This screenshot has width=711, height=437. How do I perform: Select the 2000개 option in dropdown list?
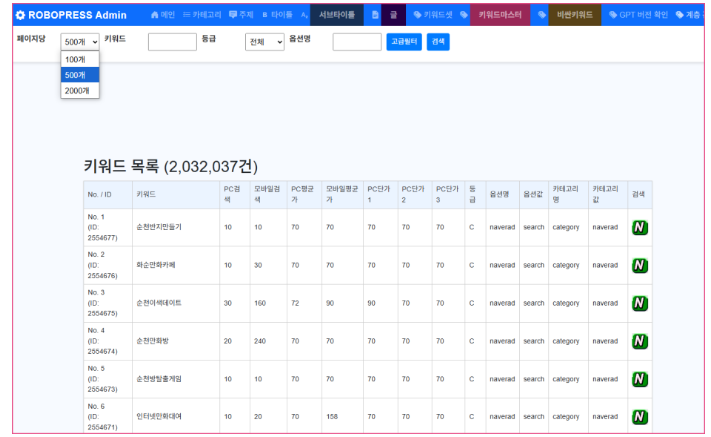coord(80,91)
